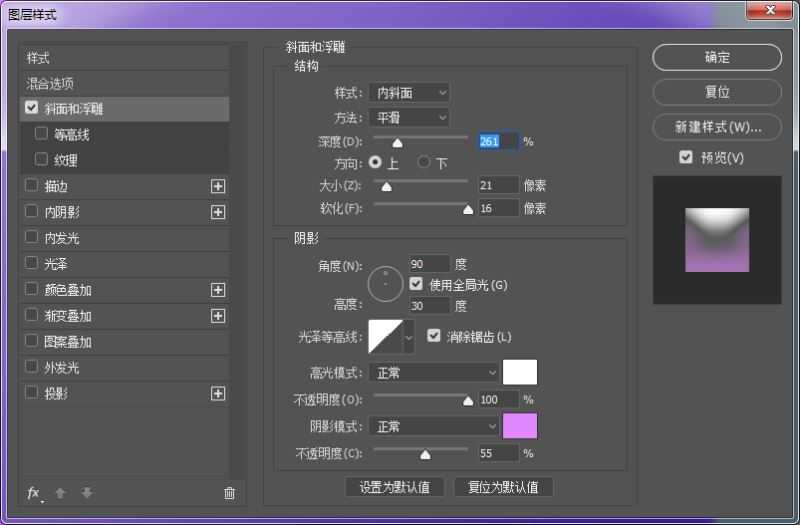This screenshot has height=525, width=800.
Task: Click the plus icon next to 描边
Action: click(218, 186)
